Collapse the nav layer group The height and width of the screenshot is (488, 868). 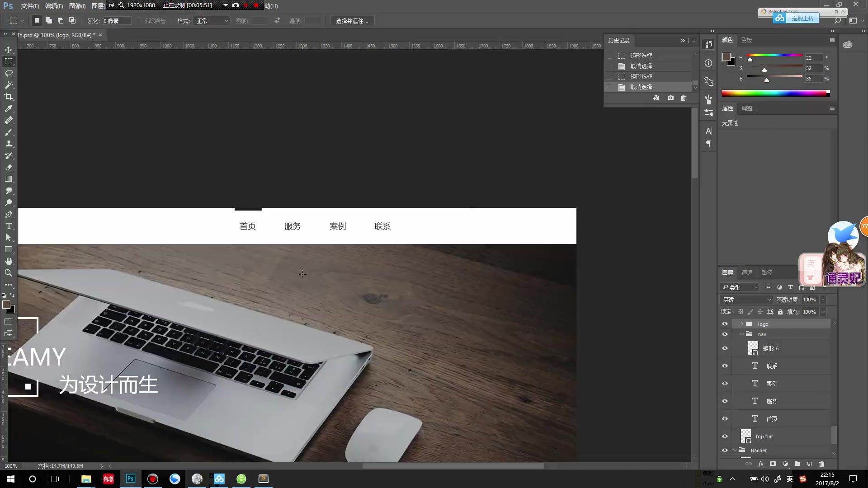[742, 334]
